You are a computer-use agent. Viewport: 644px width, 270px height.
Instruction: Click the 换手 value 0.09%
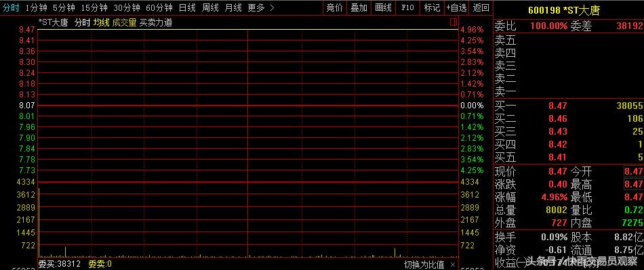tap(555, 238)
